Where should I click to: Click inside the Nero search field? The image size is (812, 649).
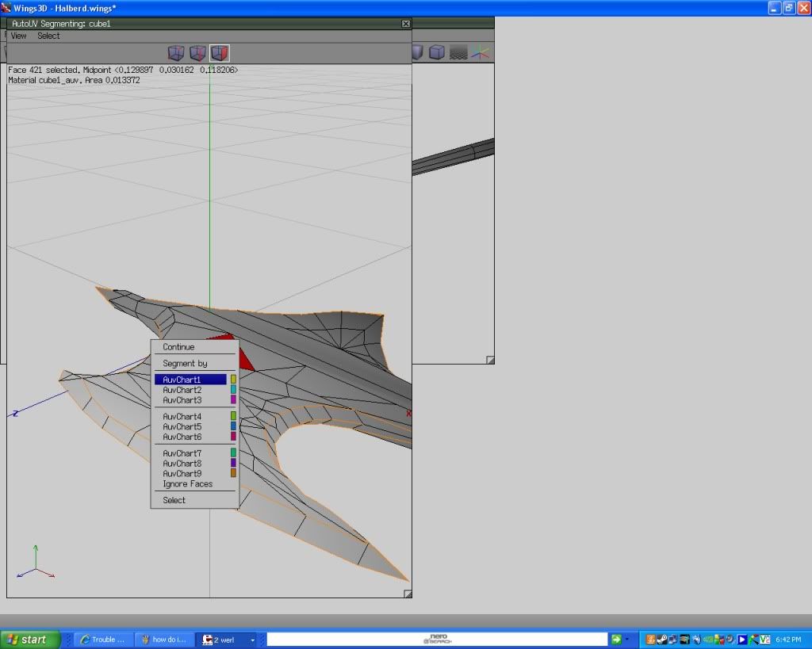pyautogui.click(x=436, y=639)
